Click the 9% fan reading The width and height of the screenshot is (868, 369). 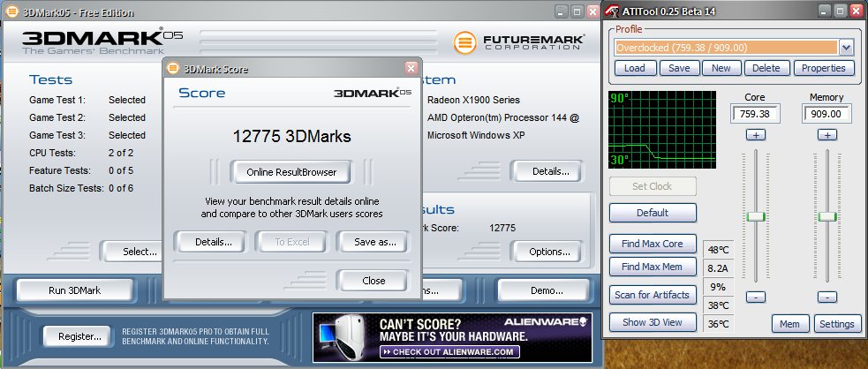718,287
